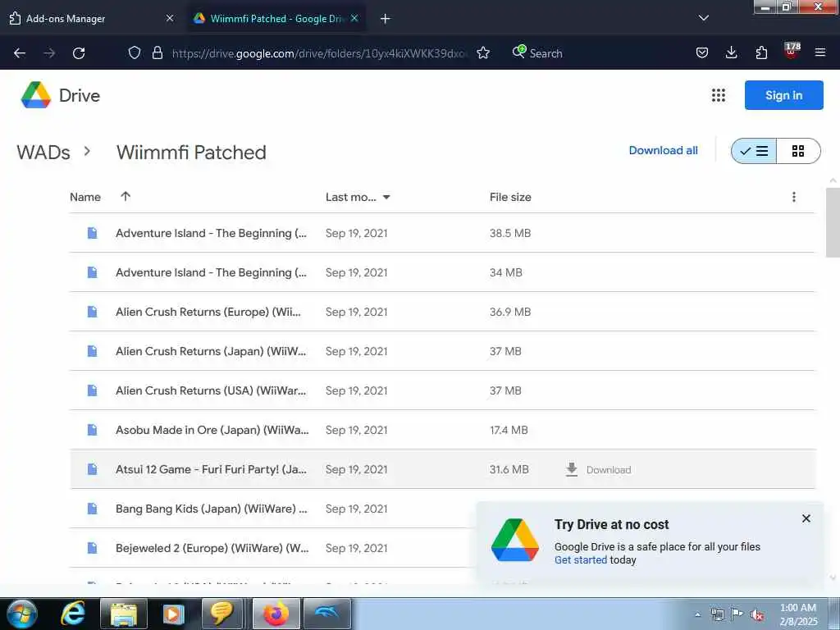This screenshot has height=630, width=840.
Task: Select Bang Bang Kids (Japan) file
Action: click(x=272, y=509)
